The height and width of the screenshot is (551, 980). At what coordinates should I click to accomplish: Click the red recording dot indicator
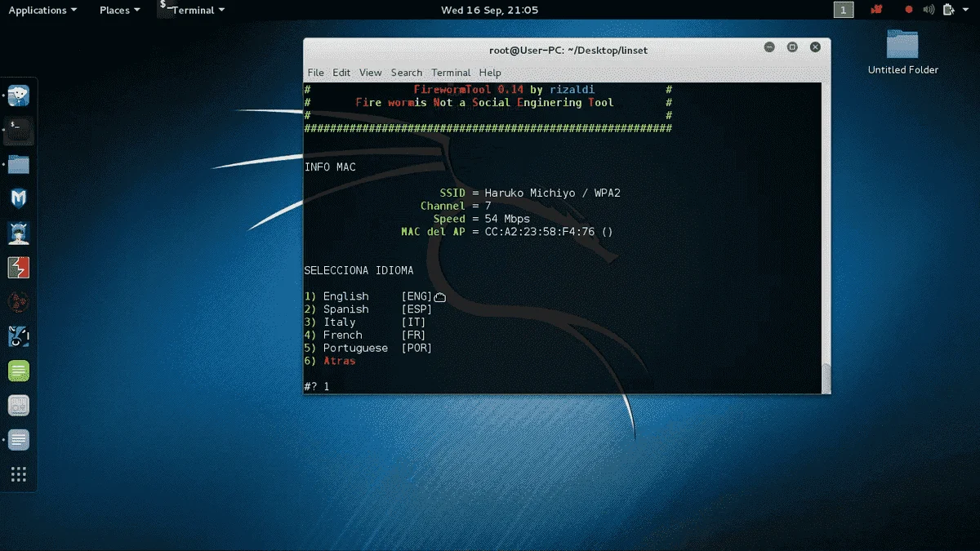(909, 10)
